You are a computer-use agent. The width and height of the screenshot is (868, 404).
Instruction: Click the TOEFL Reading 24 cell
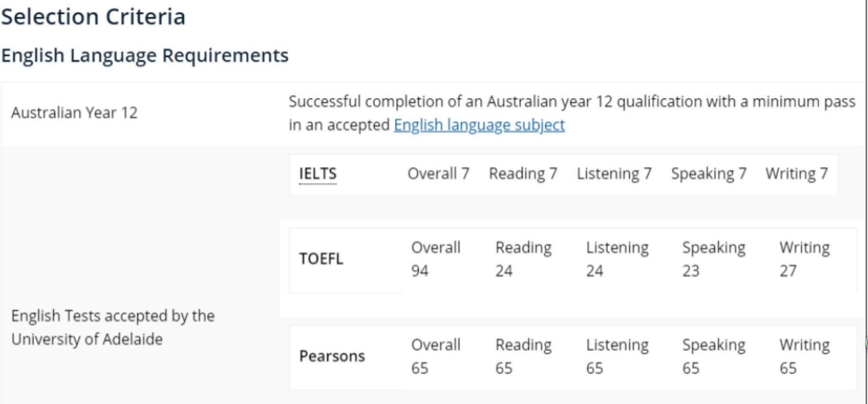(x=523, y=259)
